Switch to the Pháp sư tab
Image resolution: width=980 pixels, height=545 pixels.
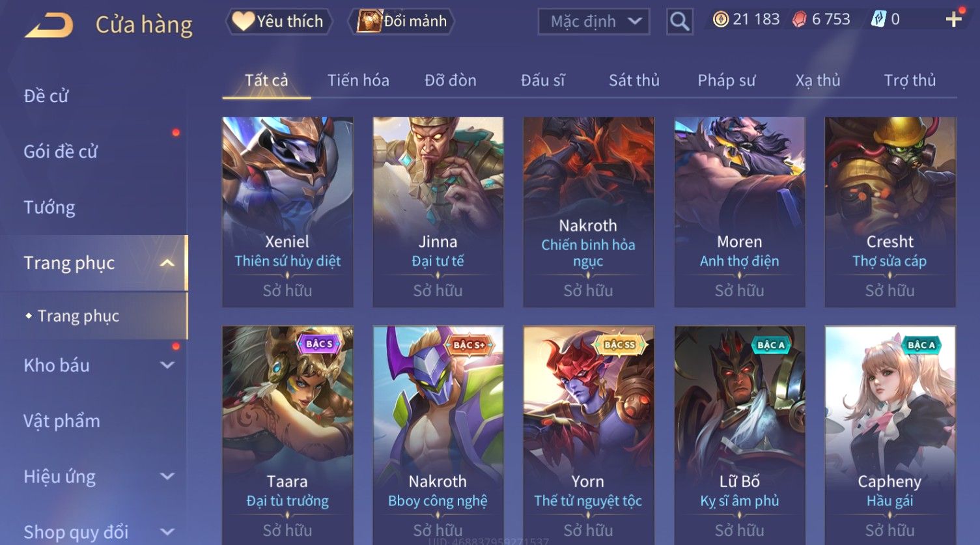(727, 80)
